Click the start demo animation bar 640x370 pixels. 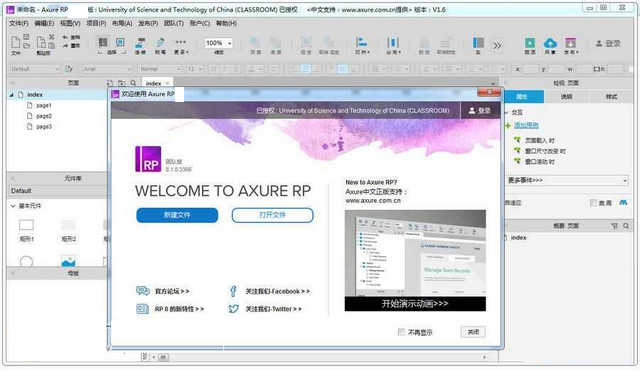click(x=415, y=304)
